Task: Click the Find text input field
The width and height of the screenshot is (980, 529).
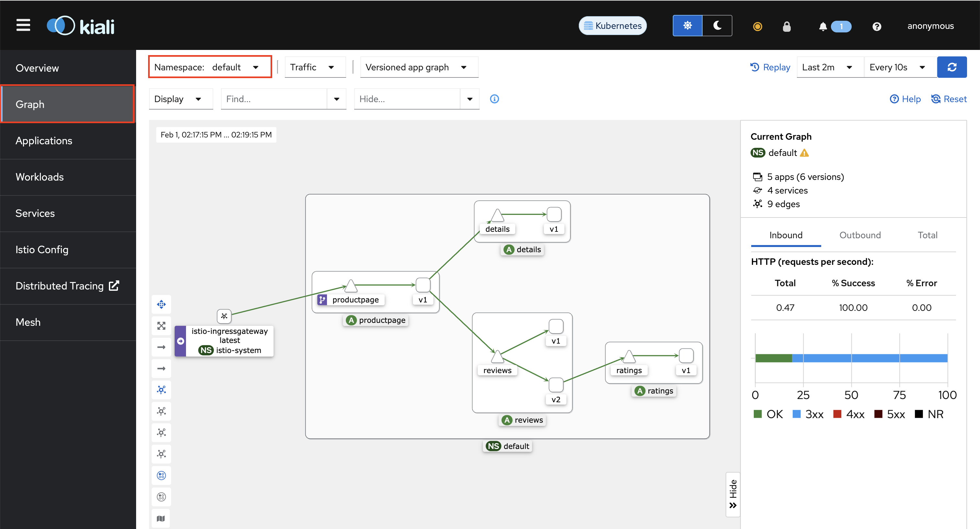Action: click(274, 99)
